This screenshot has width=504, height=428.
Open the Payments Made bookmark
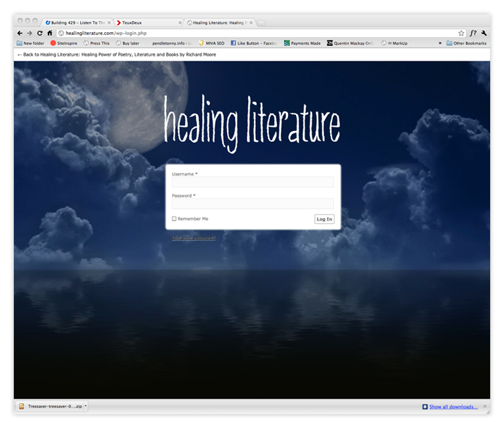pyautogui.click(x=303, y=43)
